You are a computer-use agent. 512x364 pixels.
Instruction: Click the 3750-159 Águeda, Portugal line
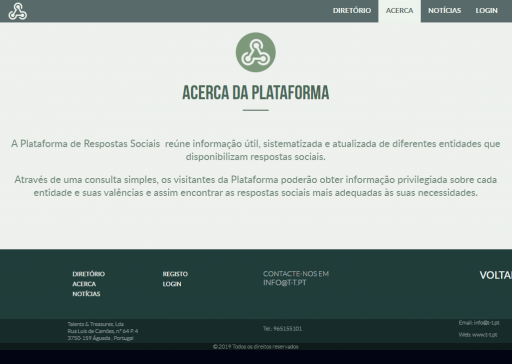pyautogui.click(x=101, y=338)
